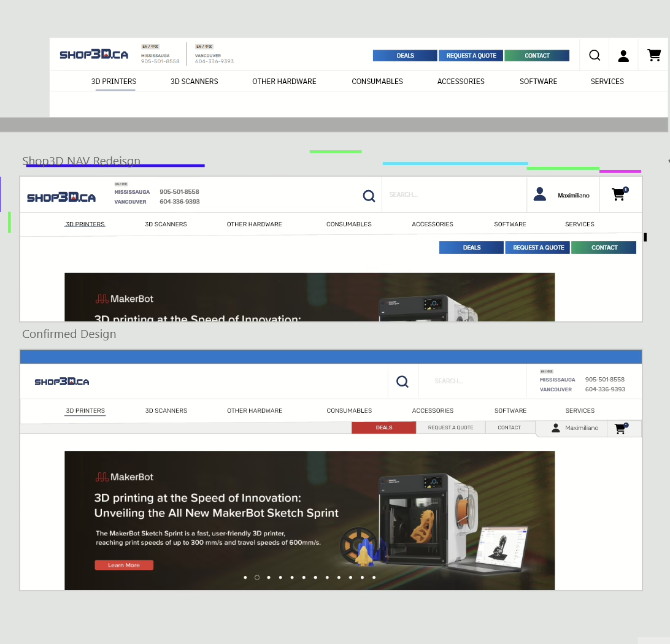Select SERVICES in redesign nav bar

[x=579, y=224]
